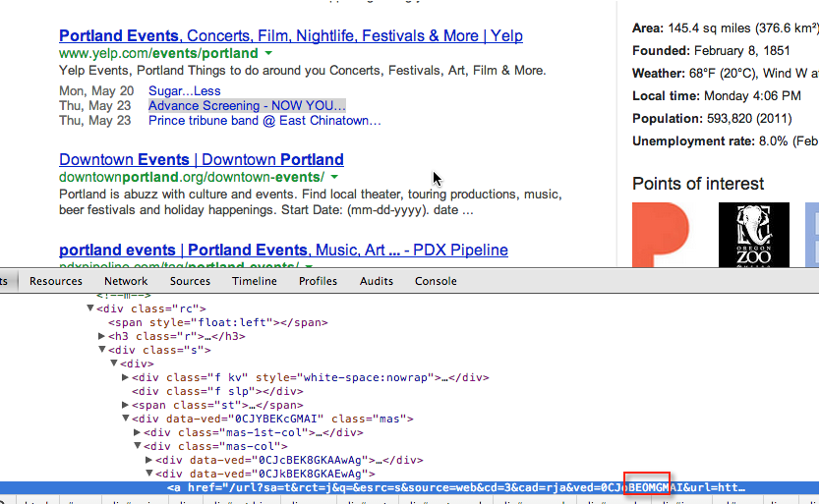Open the Audits tab

coord(377,281)
